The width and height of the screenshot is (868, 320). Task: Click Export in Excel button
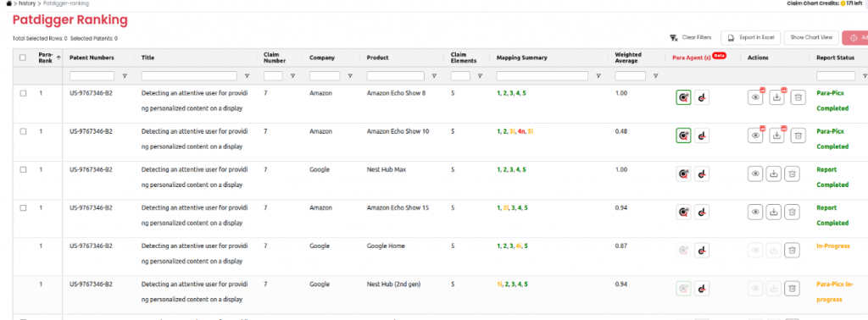coord(751,37)
